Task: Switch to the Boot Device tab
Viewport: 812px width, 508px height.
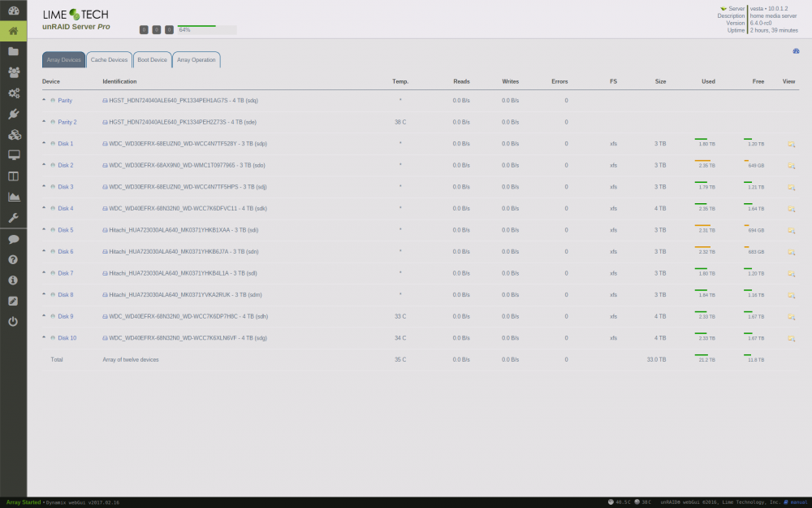Action: (153, 59)
